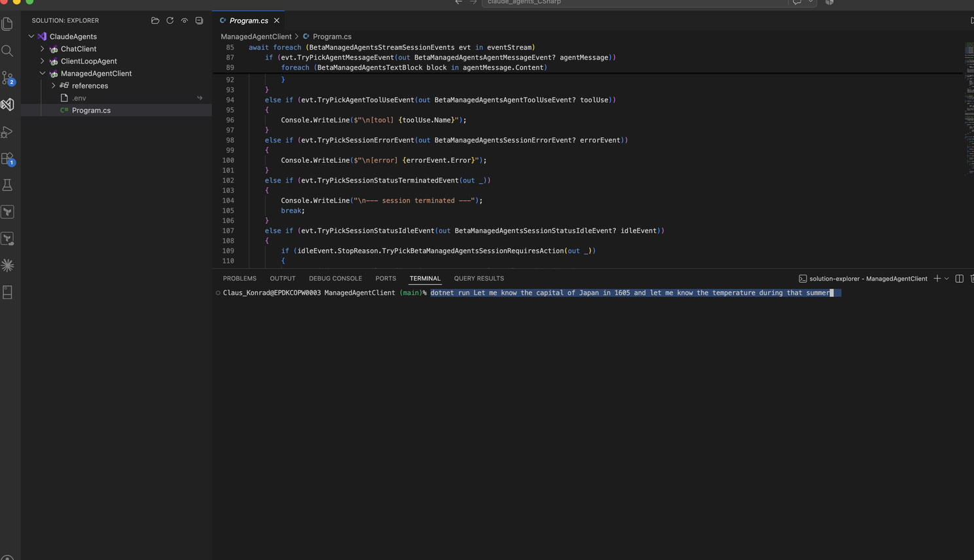The height and width of the screenshot is (560, 974).
Task: Open Source Control view with 2 badge
Action: (x=7, y=78)
